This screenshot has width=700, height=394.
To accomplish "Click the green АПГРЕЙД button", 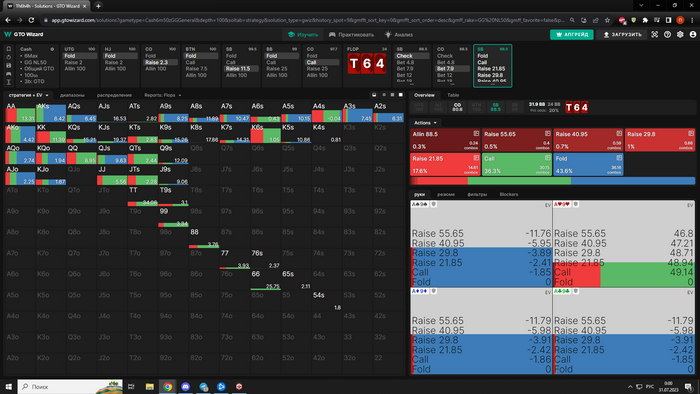I will pyautogui.click(x=572, y=34).
